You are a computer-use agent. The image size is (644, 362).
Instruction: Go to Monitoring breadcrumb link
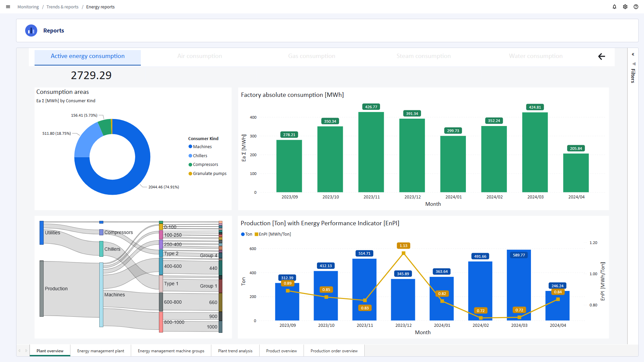28,7
